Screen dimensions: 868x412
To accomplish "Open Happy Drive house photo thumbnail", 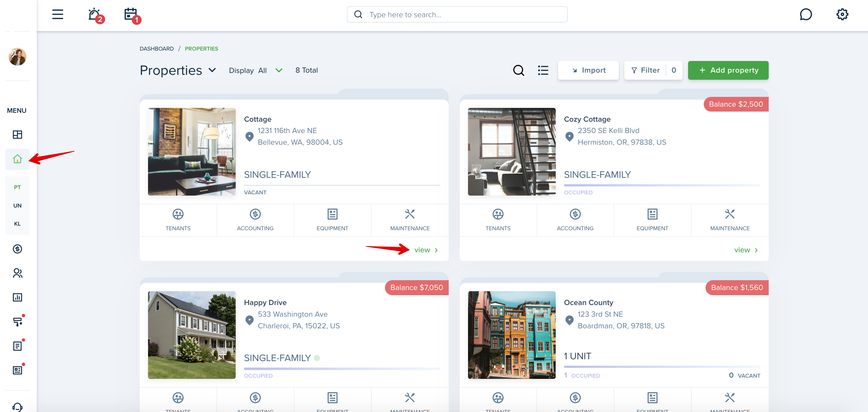I will (192, 335).
